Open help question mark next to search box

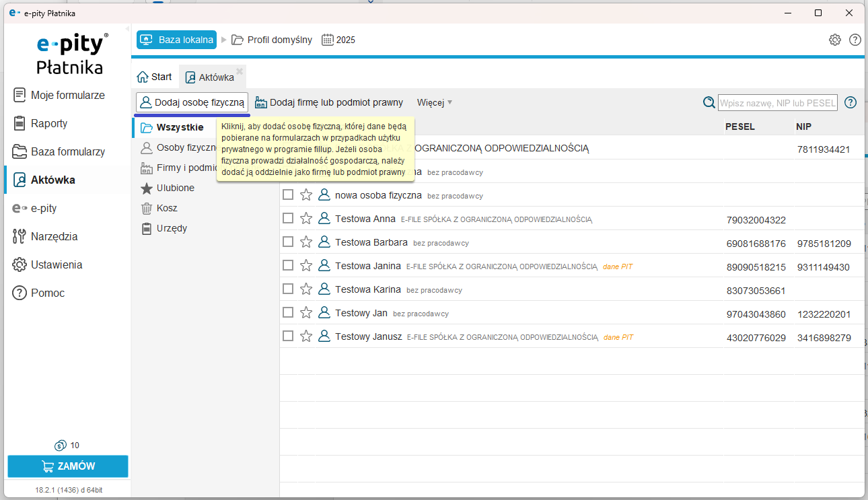pyautogui.click(x=851, y=102)
